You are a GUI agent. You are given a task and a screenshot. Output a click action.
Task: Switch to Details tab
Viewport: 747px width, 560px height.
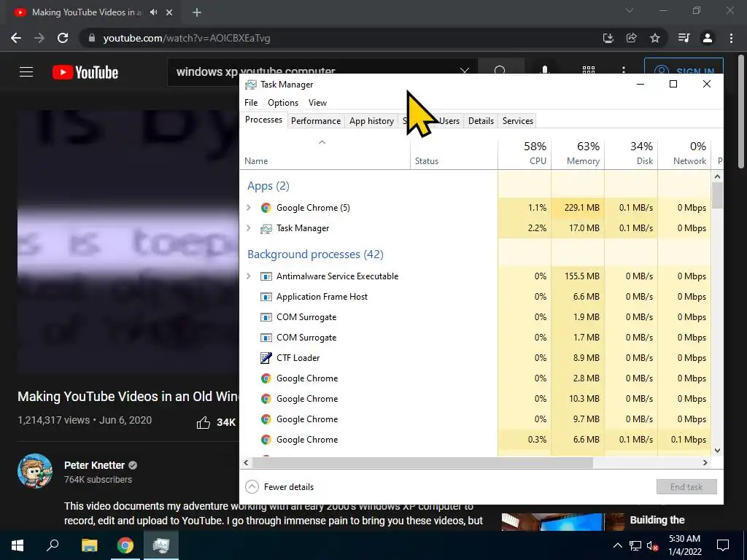coord(481,121)
